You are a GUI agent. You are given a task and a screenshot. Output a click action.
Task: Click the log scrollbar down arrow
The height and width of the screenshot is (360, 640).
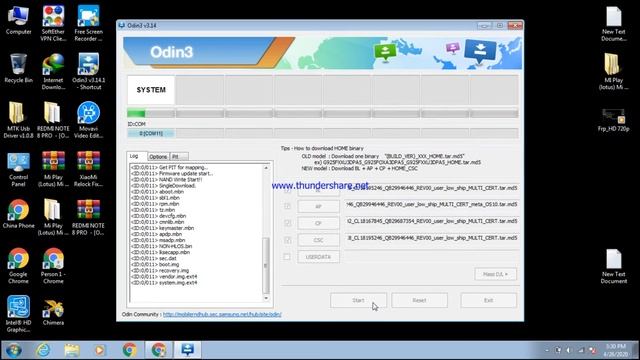tap(266, 298)
